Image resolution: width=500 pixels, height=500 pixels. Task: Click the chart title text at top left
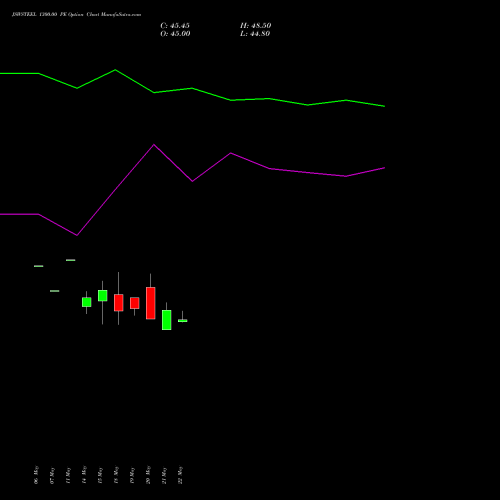76,15
